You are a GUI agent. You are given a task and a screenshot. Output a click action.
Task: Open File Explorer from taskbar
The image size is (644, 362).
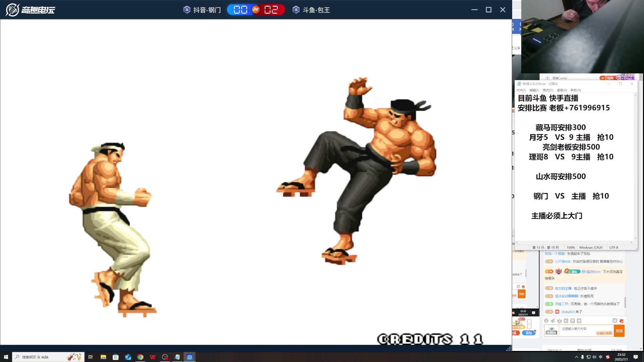pos(103,357)
